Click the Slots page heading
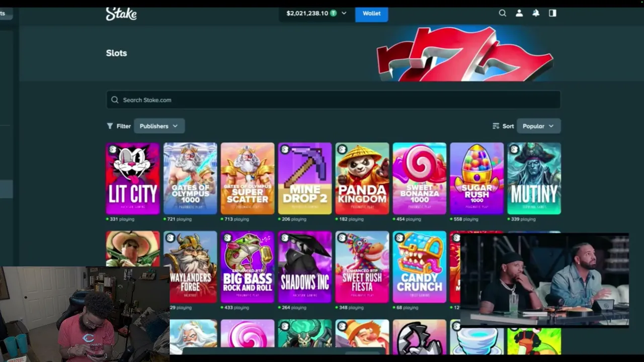The height and width of the screenshot is (362, 644). coord(116,53)
